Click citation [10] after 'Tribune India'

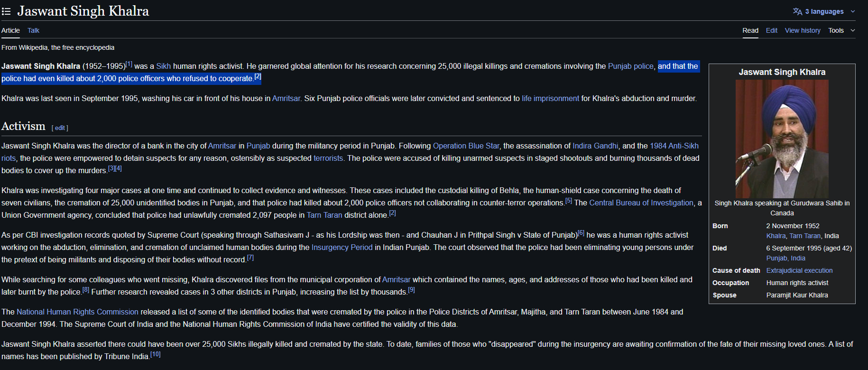click(x=156, y=354)
